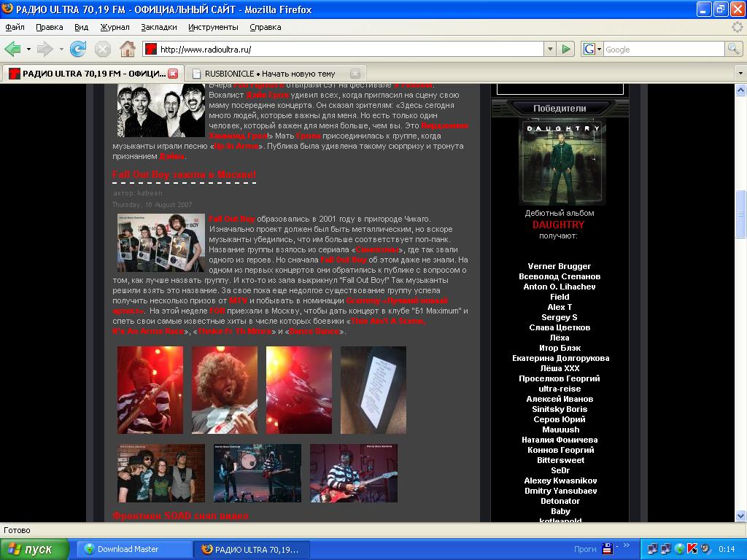The image size is (747, 560).
Task: Click the Google search engine icon
Action: tap(589, 49)
